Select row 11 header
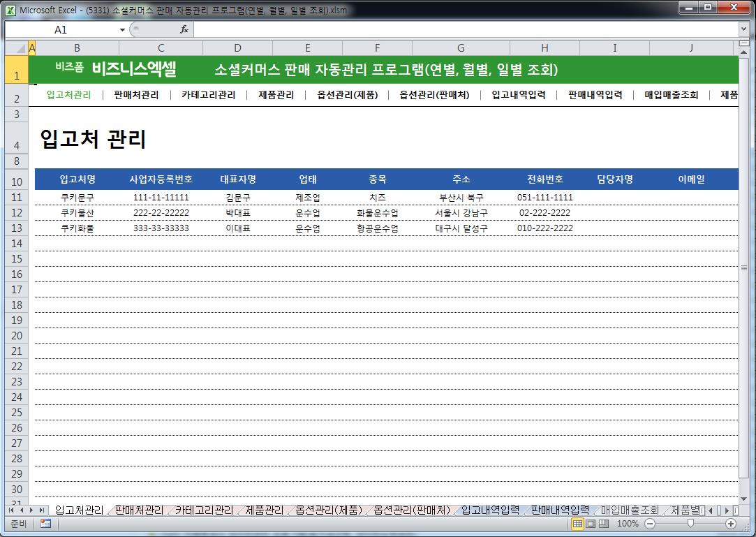This screenshot has width=756, height=537. point(17,198)
